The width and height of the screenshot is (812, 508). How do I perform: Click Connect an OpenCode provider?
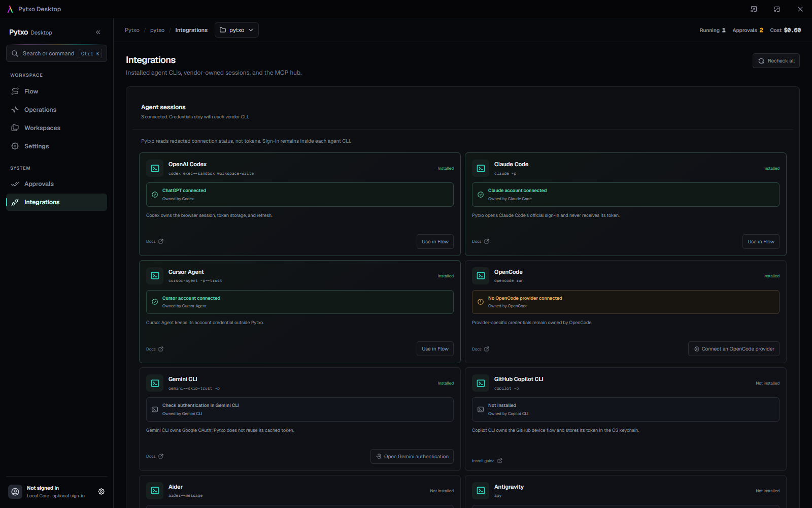pos(734,349)
